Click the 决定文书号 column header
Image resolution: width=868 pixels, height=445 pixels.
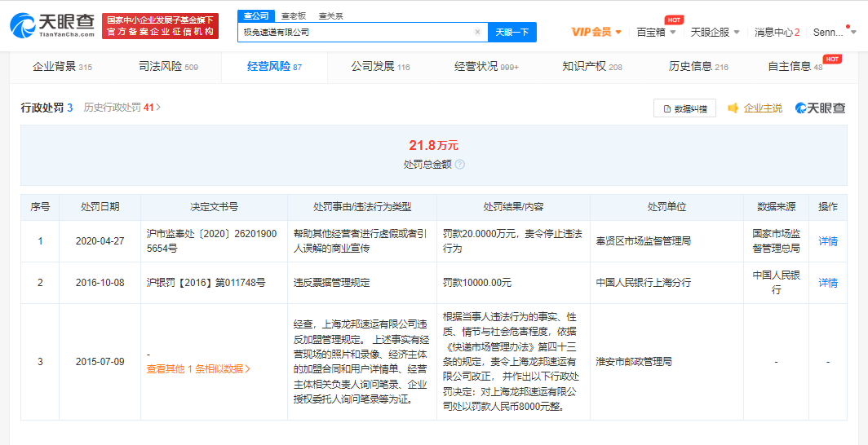[214, 207]
